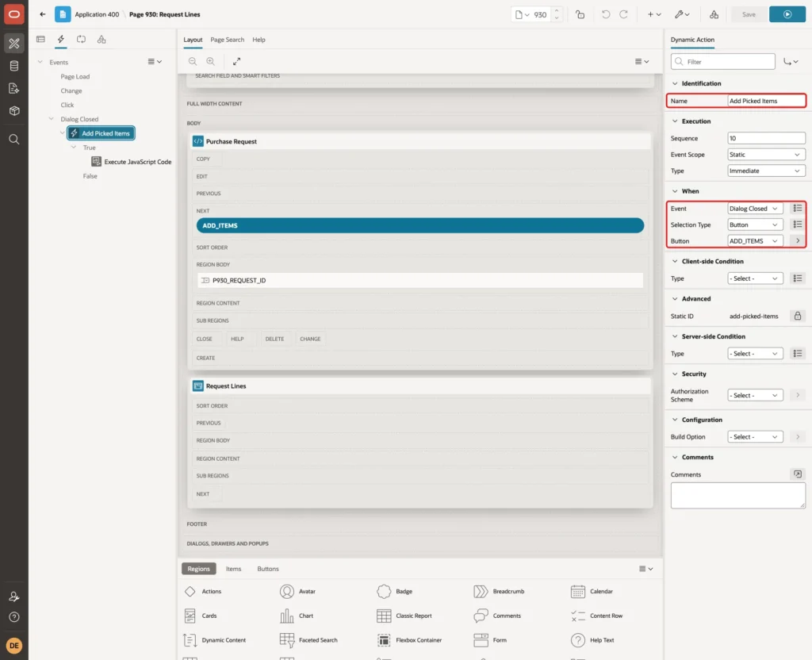
Task: Open the Page Search tab
Action: 227,40
